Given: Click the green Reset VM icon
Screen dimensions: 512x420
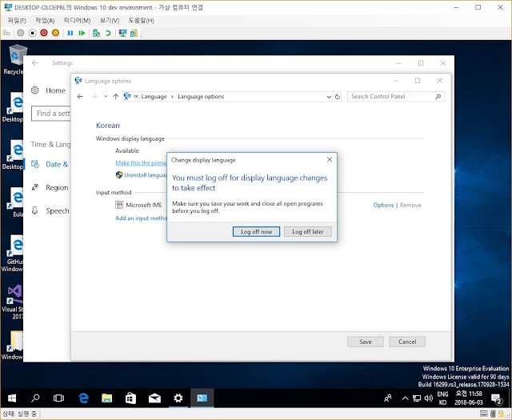Looking at the screenshot, I should tap(82, 33).
